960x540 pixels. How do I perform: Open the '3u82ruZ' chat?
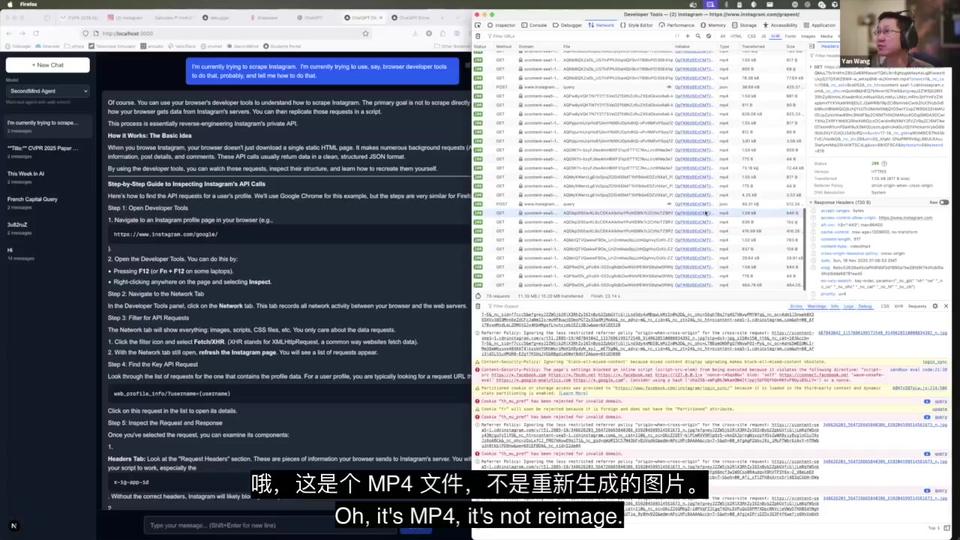click(47, 228)
